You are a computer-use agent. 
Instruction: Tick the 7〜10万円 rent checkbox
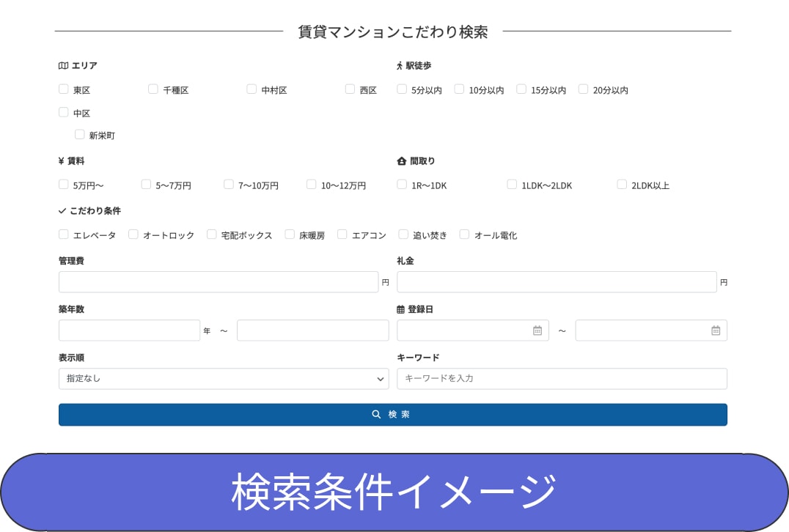229,185
